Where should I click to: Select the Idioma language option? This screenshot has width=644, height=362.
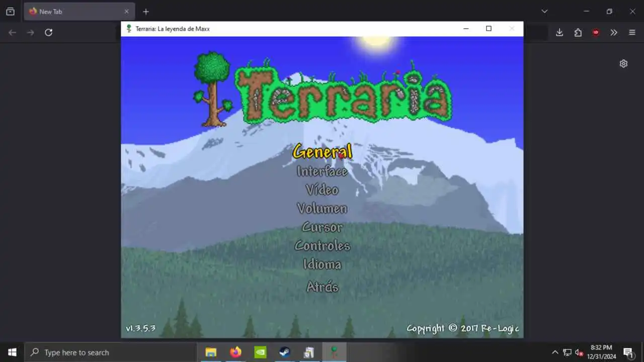322,264
